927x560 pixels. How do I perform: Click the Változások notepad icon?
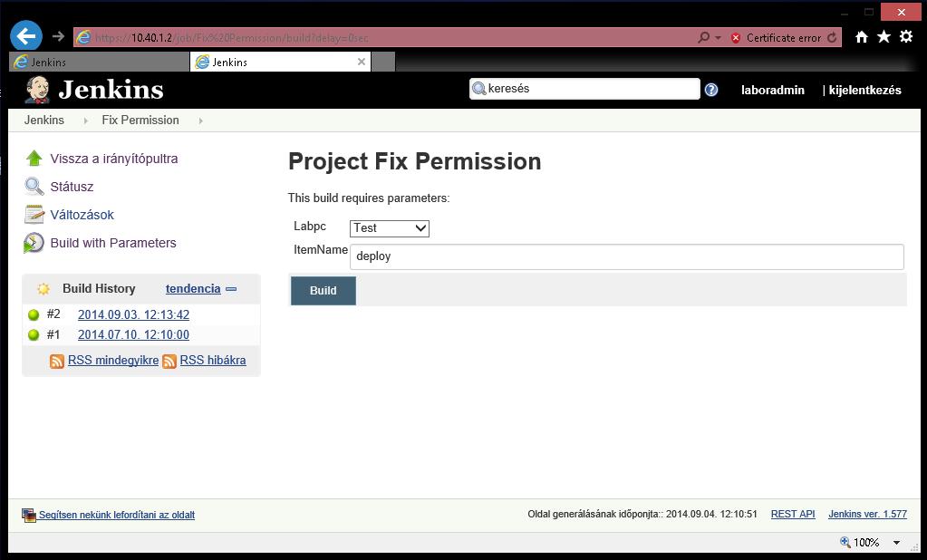pos(34,214)
